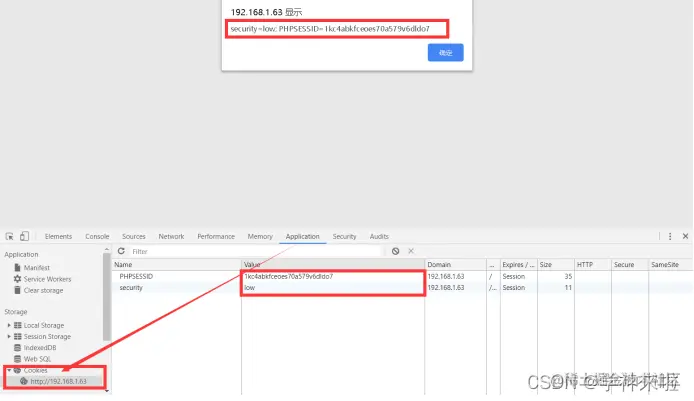The image size is (694, 401).
Task: Click the domain cell in the PHPSESSID row
Action: click(455, 276)
